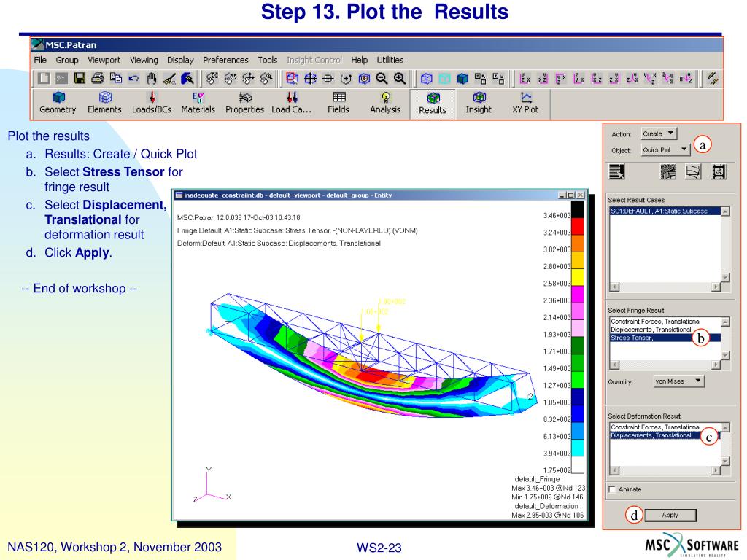747x560 pixels.
Task: Open the File menu
Action: pyautogui.click(x=40, y=60)
